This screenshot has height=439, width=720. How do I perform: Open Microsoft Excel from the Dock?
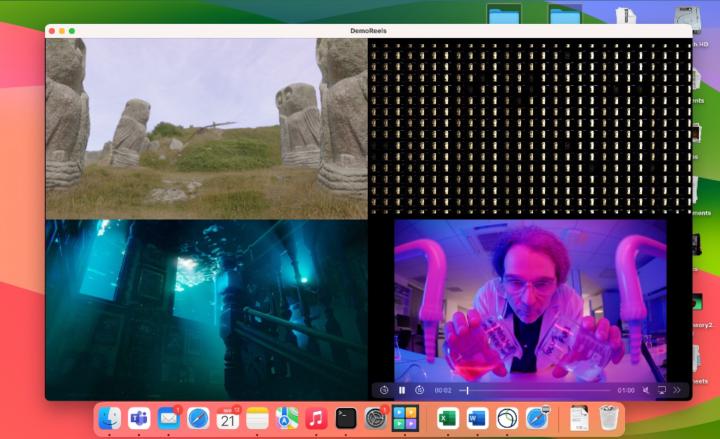[x=448, y=418]
